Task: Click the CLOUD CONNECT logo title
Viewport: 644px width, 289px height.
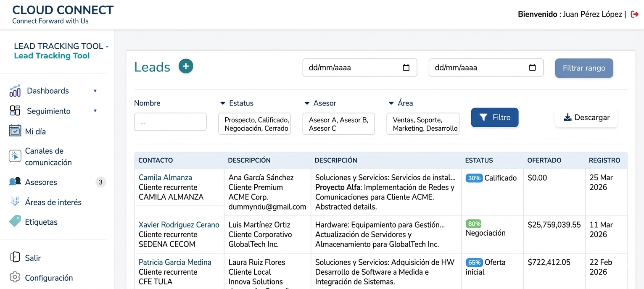Action: [x=63, y=10]
